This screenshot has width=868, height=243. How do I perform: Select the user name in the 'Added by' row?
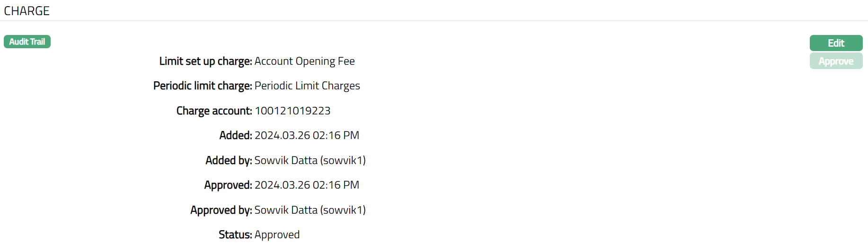click(x=310, y=160)
